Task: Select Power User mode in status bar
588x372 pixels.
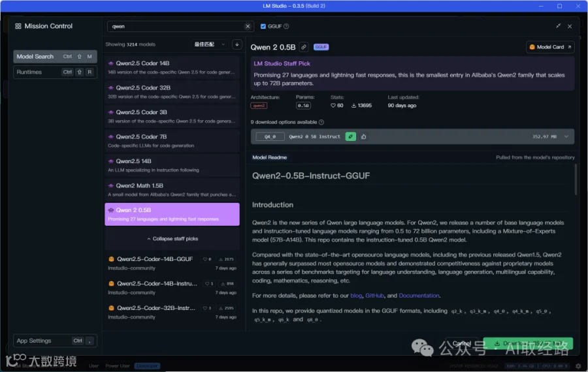Action: [x=118, y=365]
